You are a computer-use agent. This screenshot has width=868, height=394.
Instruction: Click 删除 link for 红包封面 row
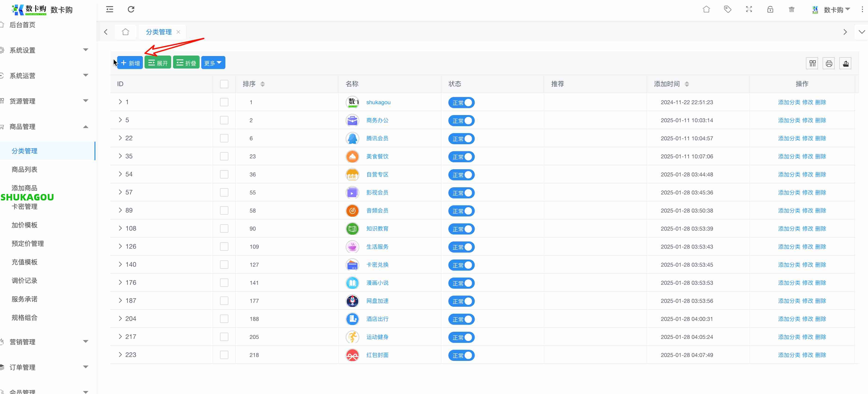click(821, 355)
